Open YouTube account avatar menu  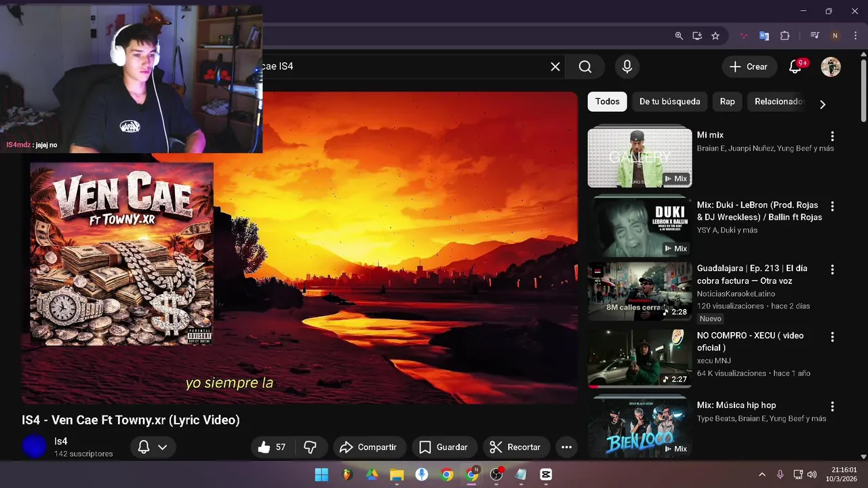click(x=831, y=66)
